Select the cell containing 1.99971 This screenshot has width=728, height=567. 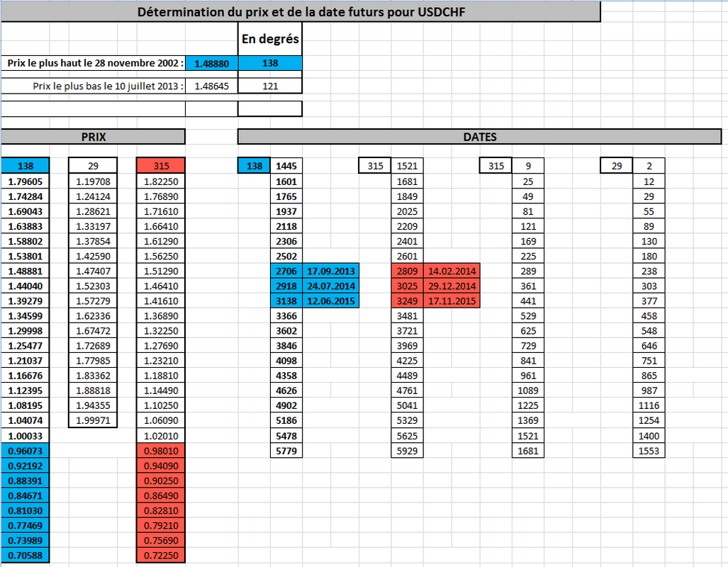click(x=93, y=421)
